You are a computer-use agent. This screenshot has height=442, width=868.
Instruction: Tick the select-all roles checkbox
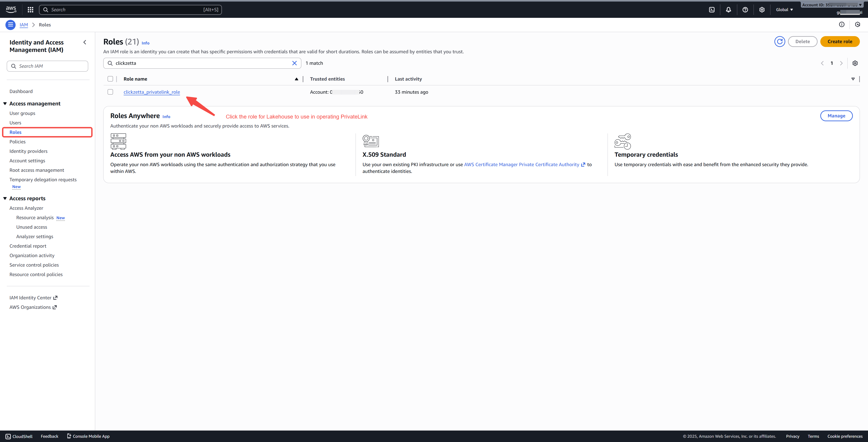[110, 79]
